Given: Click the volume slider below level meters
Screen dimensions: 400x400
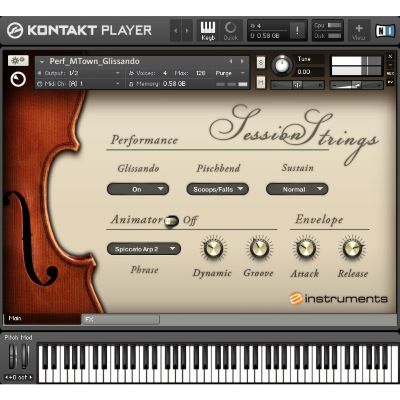Looking at the screenshot, I should pyautogui.click(x=356, y=85).
